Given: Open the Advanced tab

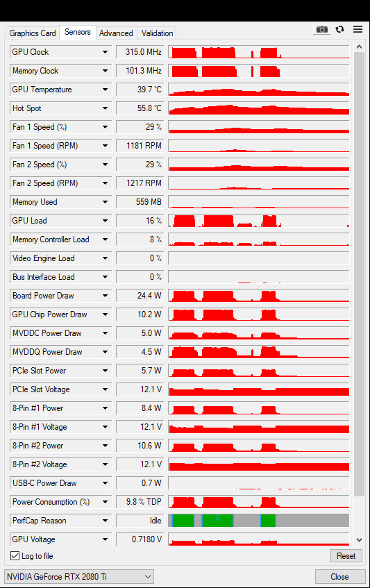Looking at the screenshot, I should (116, 33).
